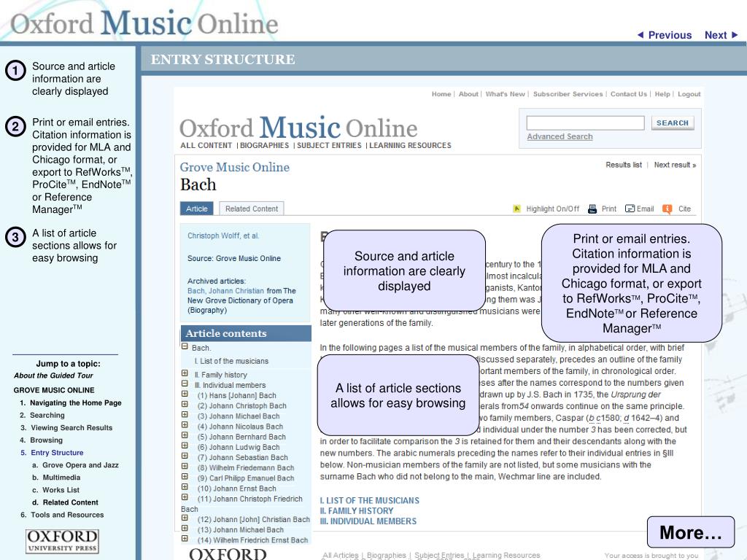Screen dimensions: 747x560
Task: Switch to the Related Content tab
Action: point(252,209)
